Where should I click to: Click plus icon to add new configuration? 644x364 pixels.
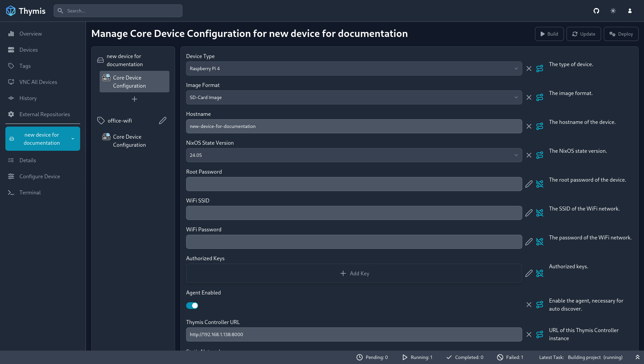coord(135,99)
